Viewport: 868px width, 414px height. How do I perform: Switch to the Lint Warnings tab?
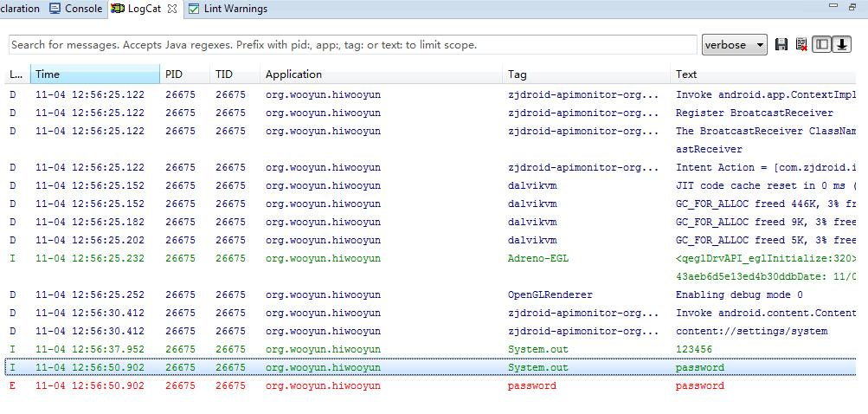coord(228,9)
